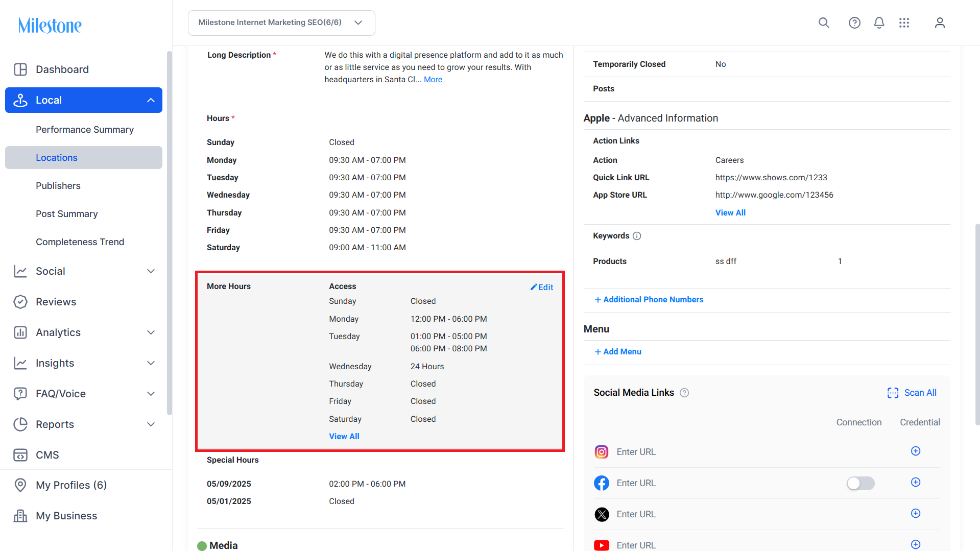
Task: Open the user profile icon
Action: 940,22
